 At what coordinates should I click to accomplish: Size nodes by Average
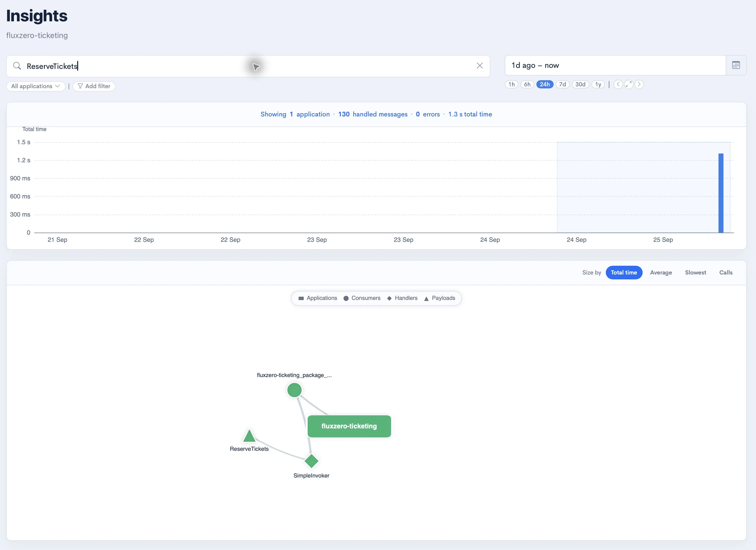click(661, 272)
